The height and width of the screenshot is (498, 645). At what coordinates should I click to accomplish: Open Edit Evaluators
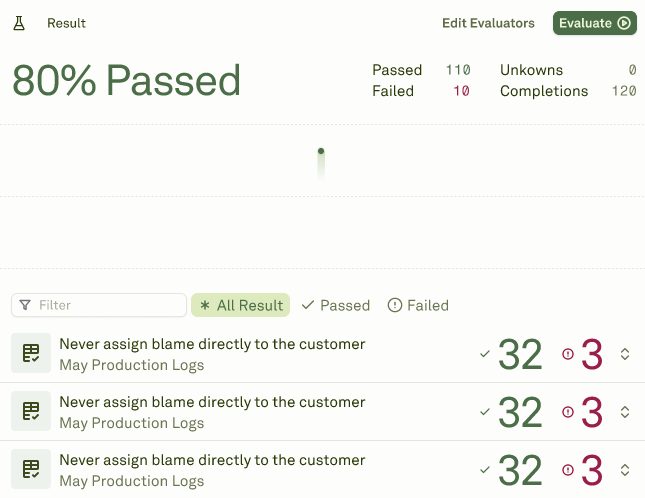[488, 23]
